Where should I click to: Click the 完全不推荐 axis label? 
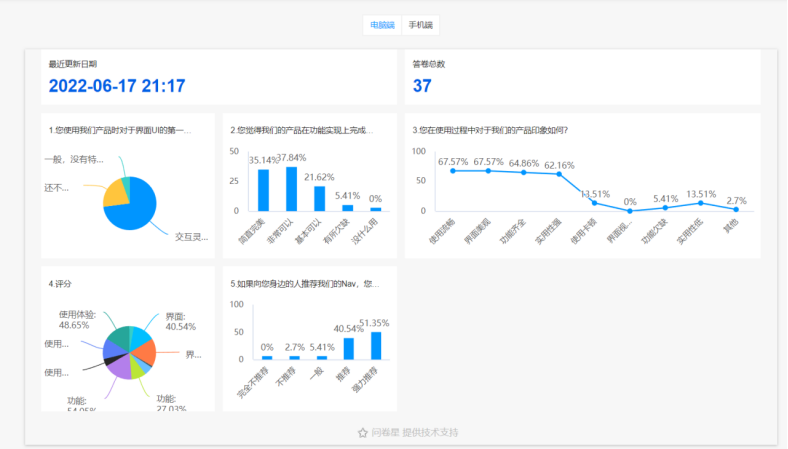tap(253, 383)
